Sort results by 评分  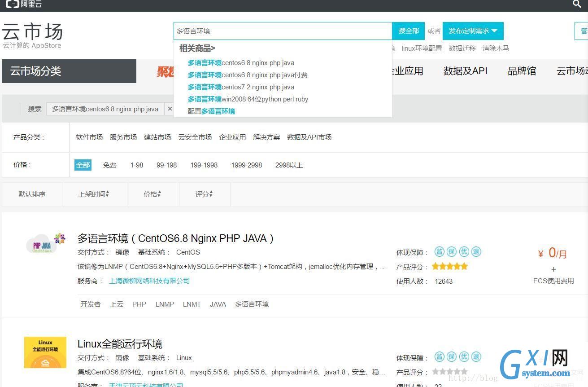coord(204,194)
